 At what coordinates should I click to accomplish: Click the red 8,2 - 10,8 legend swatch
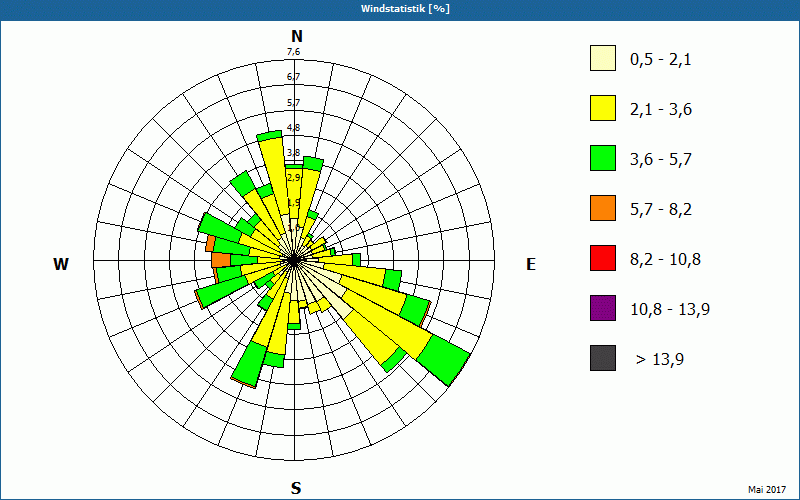pyautogui.click(x=603, y=258)
